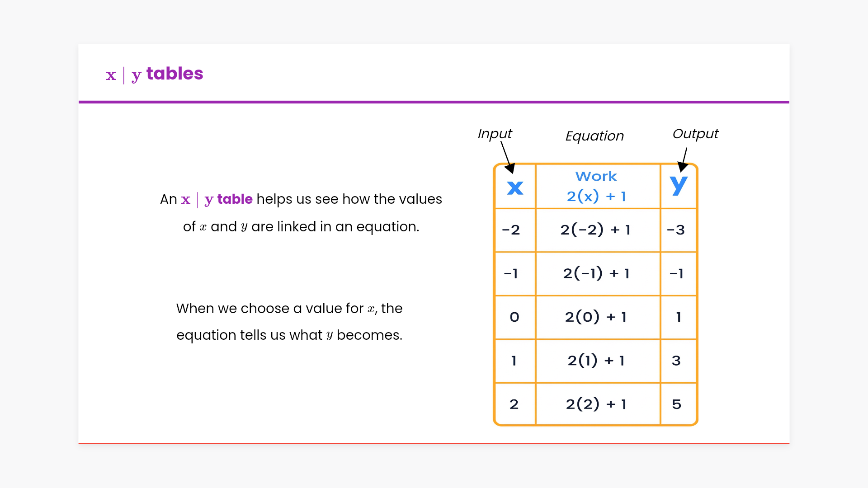Select the "2(2) + 1" work cell
Image resolution: width=868 pixels, height=488 pixels.
pos(596,404)
